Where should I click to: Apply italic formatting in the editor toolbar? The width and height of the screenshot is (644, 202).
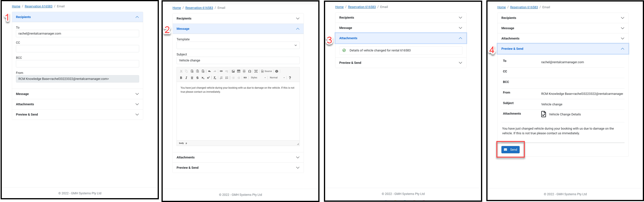pos(186,78)
